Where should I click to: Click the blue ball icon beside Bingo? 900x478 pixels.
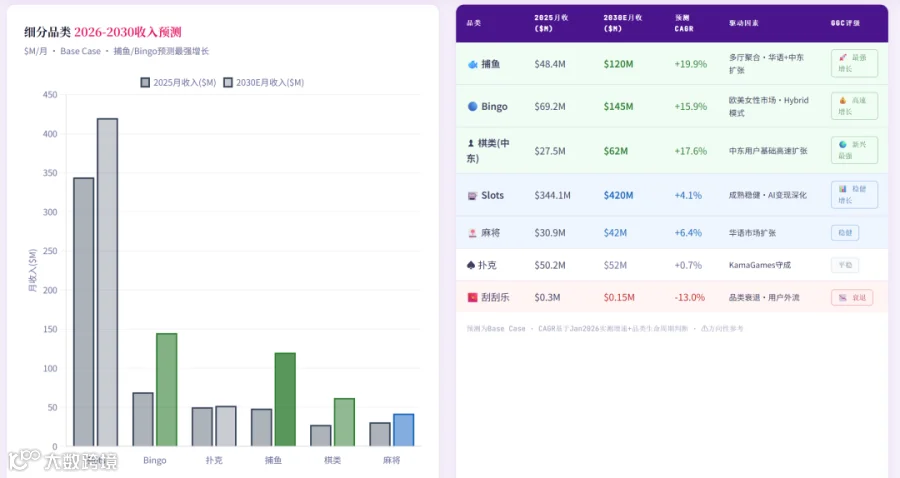[472, 106]
